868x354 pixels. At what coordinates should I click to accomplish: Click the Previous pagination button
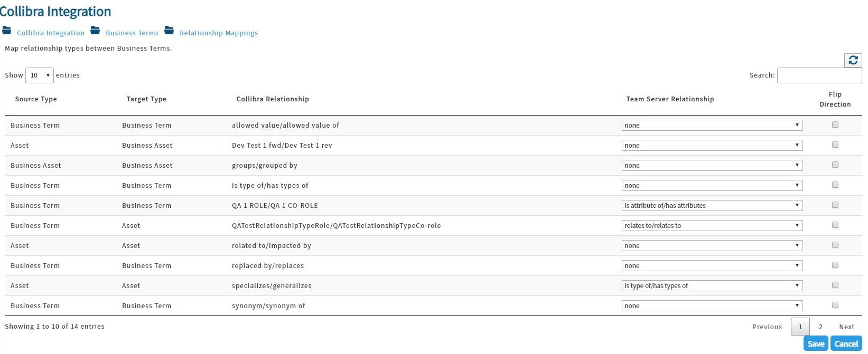pos(767,327)
